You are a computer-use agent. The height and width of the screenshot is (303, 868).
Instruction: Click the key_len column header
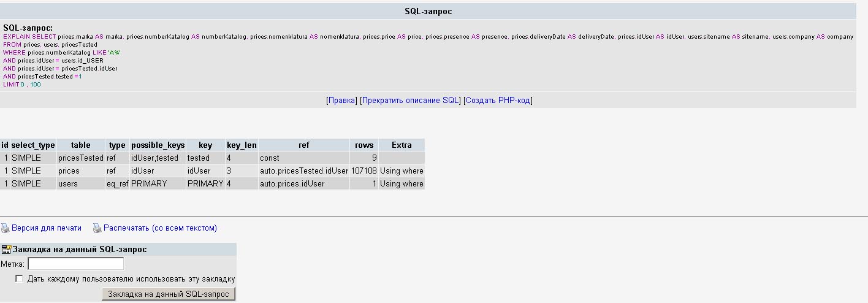pos(242,145)
